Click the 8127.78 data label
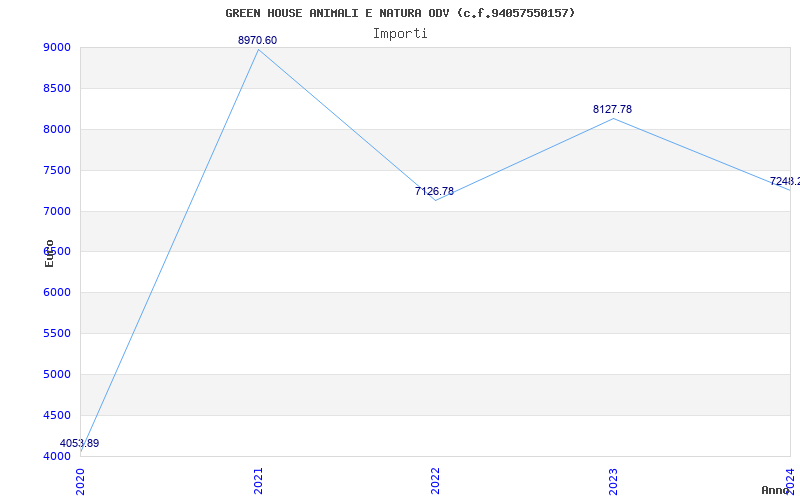Screen dimensions: 800x500 [612, 109]
